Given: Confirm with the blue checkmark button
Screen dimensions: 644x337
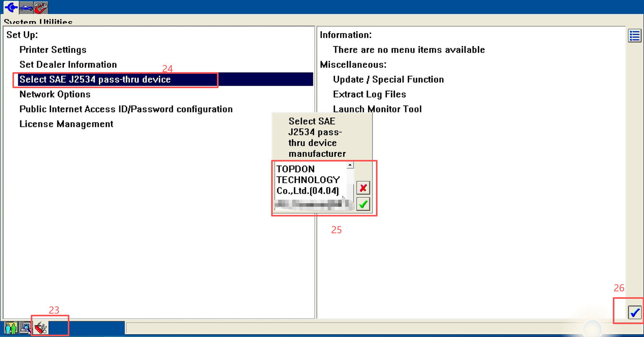Looking at the screenshot, I should pyautogui.click(x=635, y=312).
